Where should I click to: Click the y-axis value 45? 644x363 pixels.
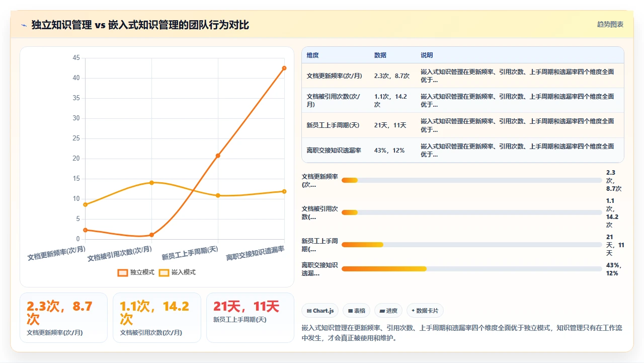pos(76,58)
